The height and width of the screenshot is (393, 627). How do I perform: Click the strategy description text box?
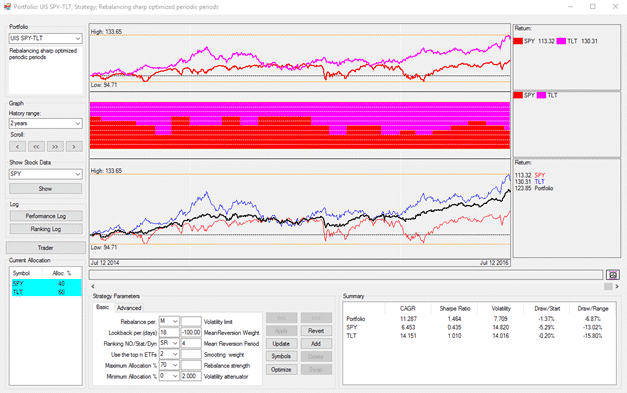tap(45, 70)
